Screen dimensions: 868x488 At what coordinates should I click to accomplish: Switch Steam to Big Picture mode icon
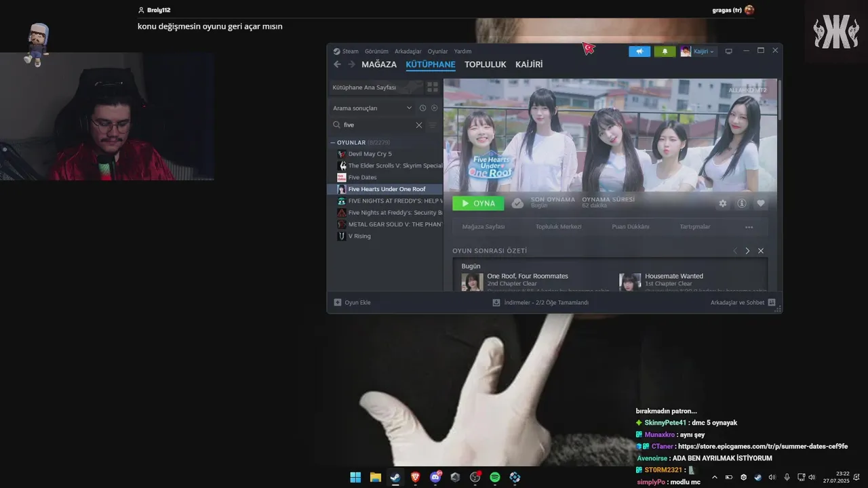coord(729,52)
